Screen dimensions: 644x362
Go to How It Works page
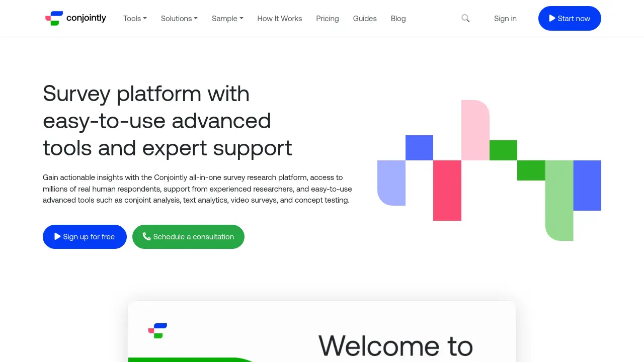pyautogui.click(x=279, y=19)
